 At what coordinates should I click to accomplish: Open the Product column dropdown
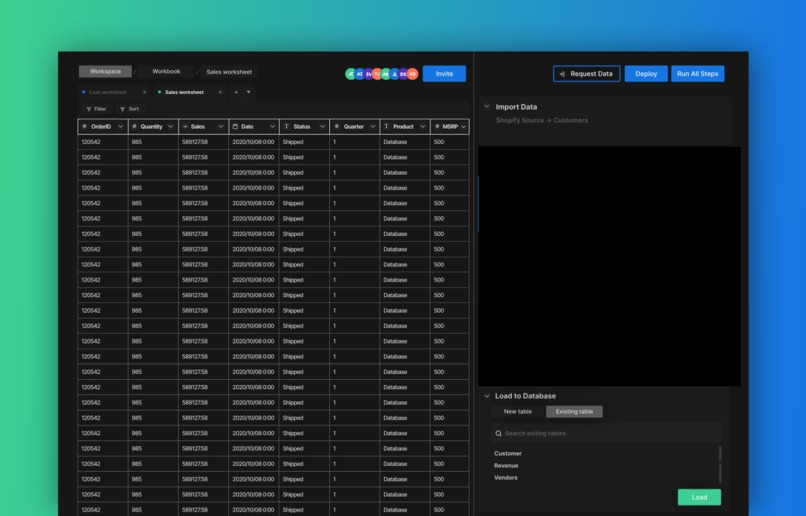[x=423, y=126]
